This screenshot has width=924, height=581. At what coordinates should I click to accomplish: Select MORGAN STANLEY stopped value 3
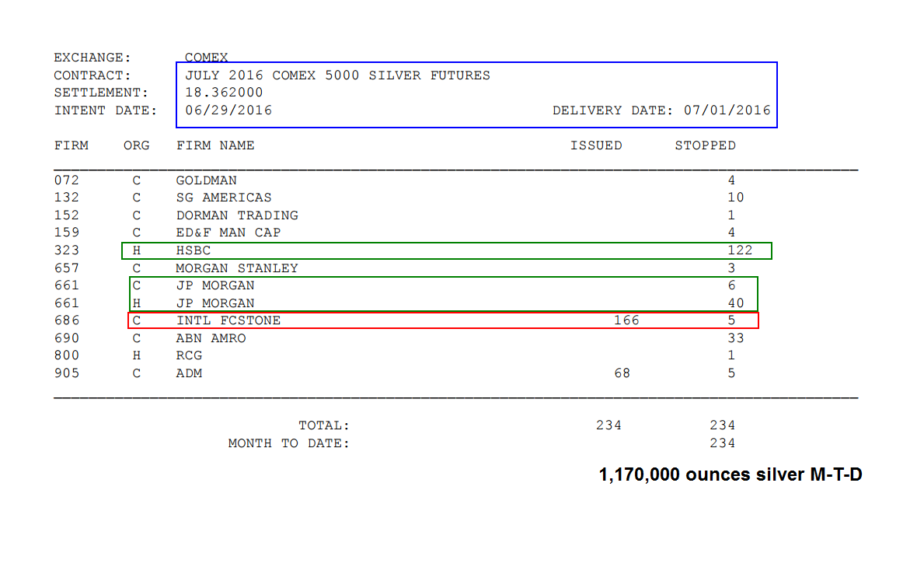731,268
